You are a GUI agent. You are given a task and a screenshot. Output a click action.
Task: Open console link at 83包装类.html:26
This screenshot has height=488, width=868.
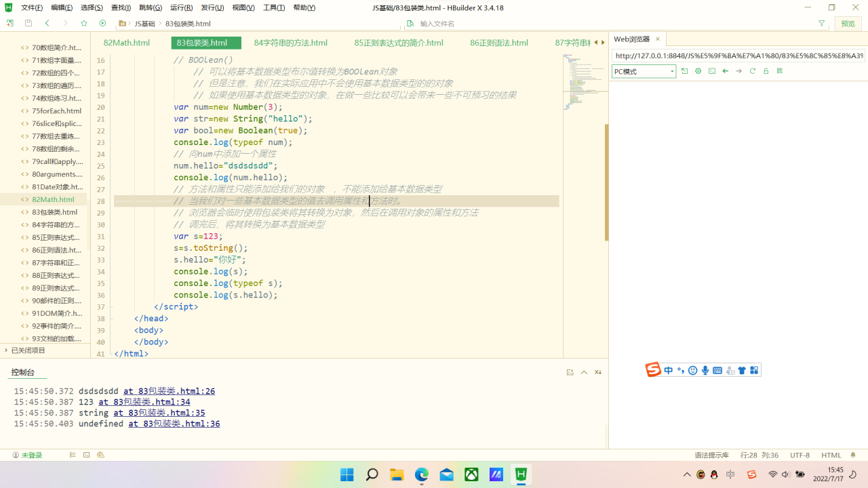point(169,391)
